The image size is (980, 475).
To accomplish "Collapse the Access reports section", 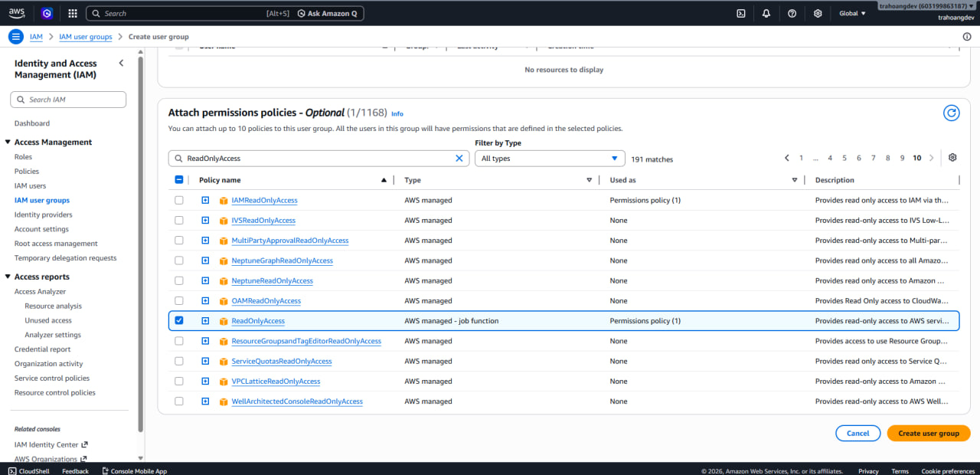I will pos(8,277).
